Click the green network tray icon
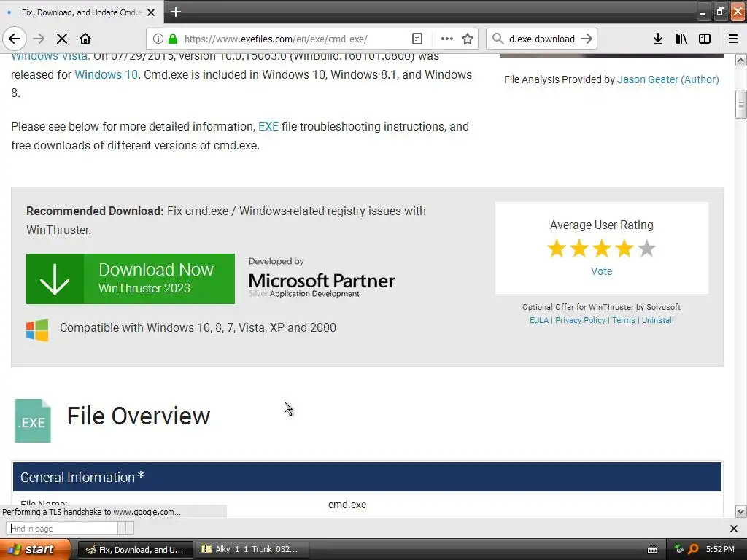Image resolution: width=747 pixels, height=560 pixels. tap(679, 550)
